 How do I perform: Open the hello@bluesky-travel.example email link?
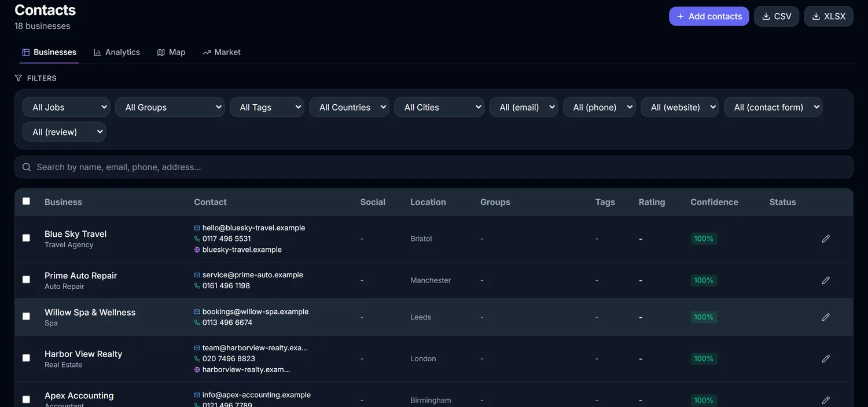tap(253, 228)
